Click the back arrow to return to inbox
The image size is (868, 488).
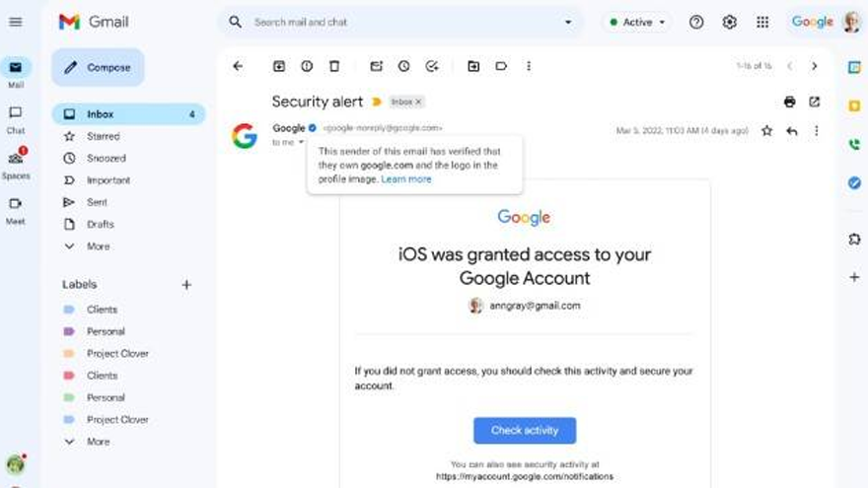[x=238, y=66]
